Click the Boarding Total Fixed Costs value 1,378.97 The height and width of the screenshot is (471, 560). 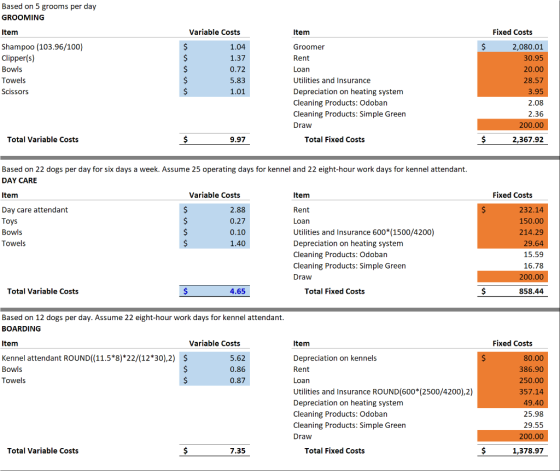click(512, 451)
